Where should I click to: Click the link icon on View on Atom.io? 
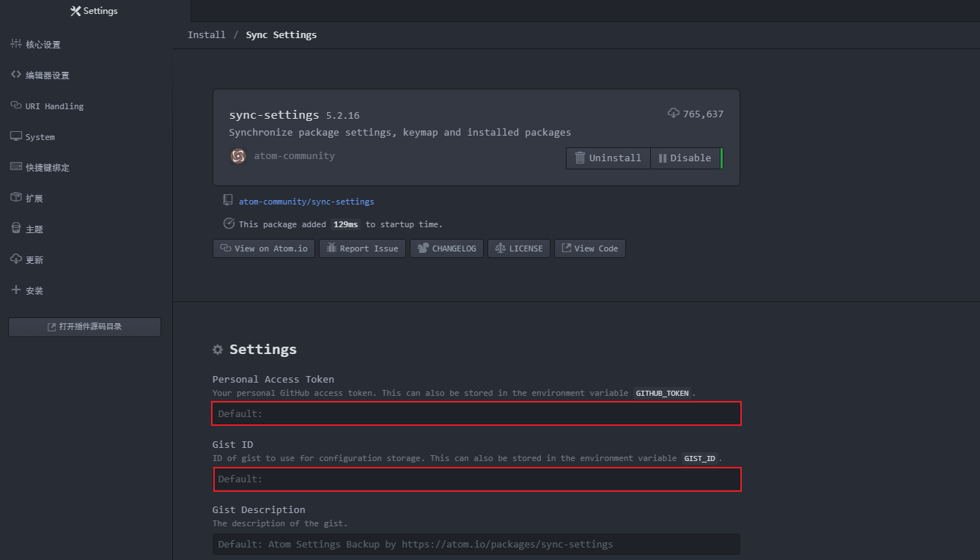point(226,248)
